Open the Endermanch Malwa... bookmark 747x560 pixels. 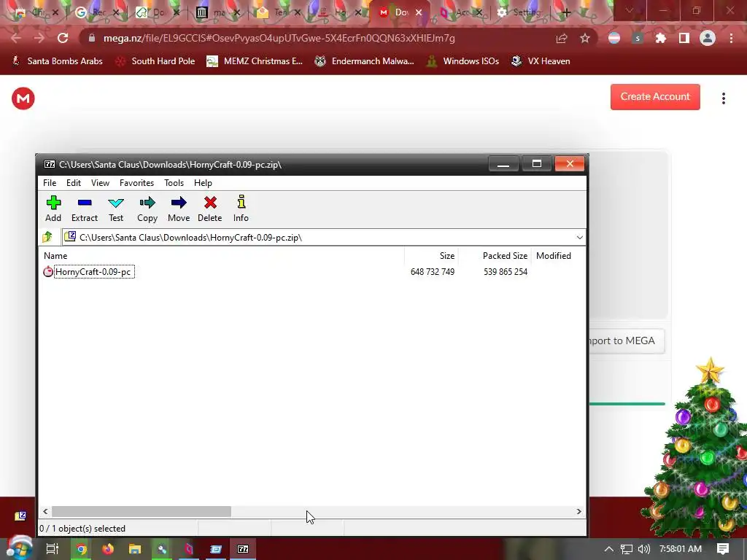pyautogui.click(x=365, y=61)
